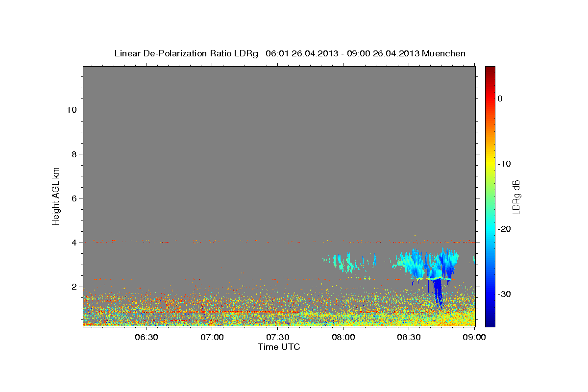Viewport: 588px width, 392px height.
Task: Click the green middle section of colorbar
Action: (x=490, y=196)
